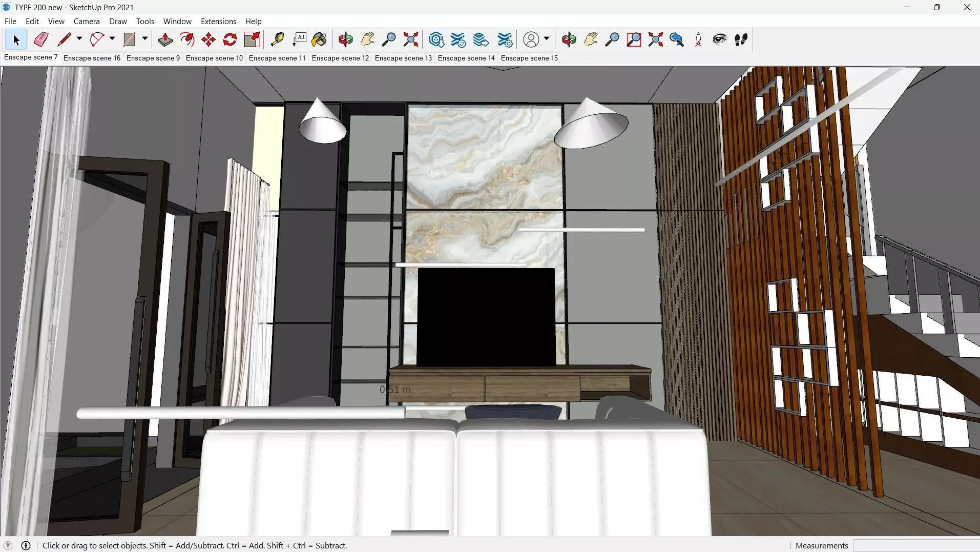Click the Previous view icon

coord(677,39)
